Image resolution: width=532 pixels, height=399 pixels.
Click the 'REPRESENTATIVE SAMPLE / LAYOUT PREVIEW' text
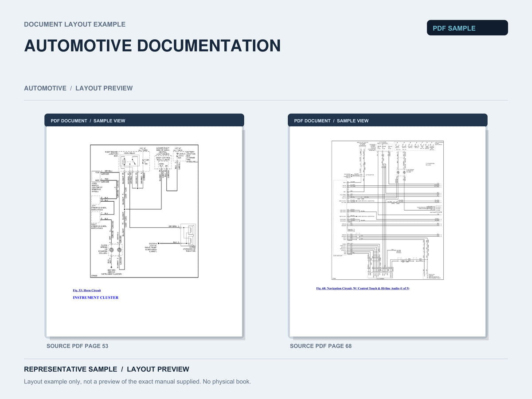(x=107, y=369)
